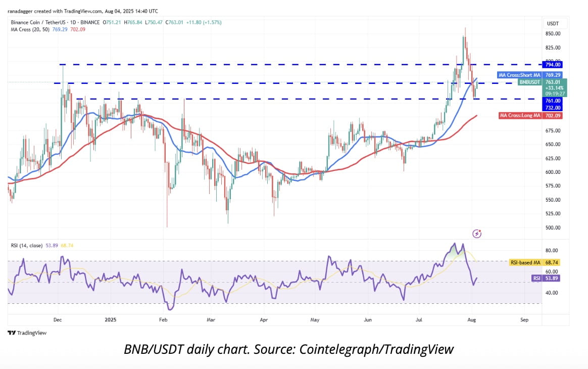Viewport: 588px width, 369px height.
Task: Click the Sep label on time axis
Action: point(524,320)
